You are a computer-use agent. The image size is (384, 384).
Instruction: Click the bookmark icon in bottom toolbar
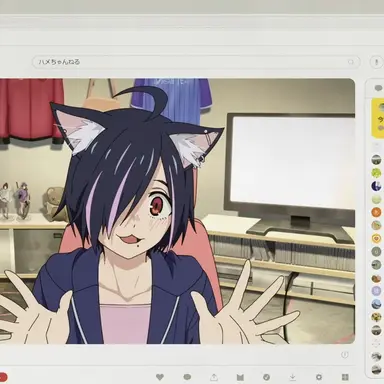pyautogui.click(x=240, y=377)
